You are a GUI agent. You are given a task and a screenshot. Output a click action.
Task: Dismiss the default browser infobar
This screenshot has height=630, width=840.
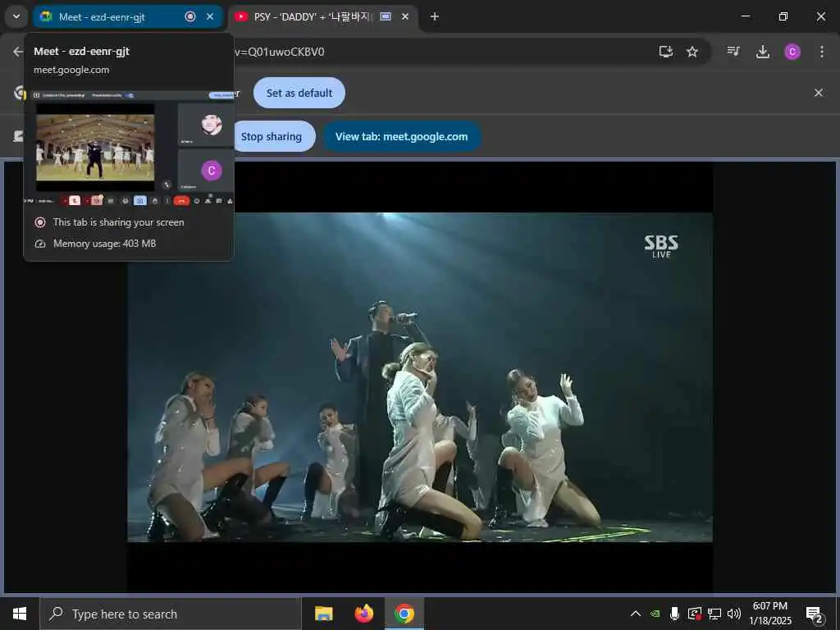pos(819,93)
